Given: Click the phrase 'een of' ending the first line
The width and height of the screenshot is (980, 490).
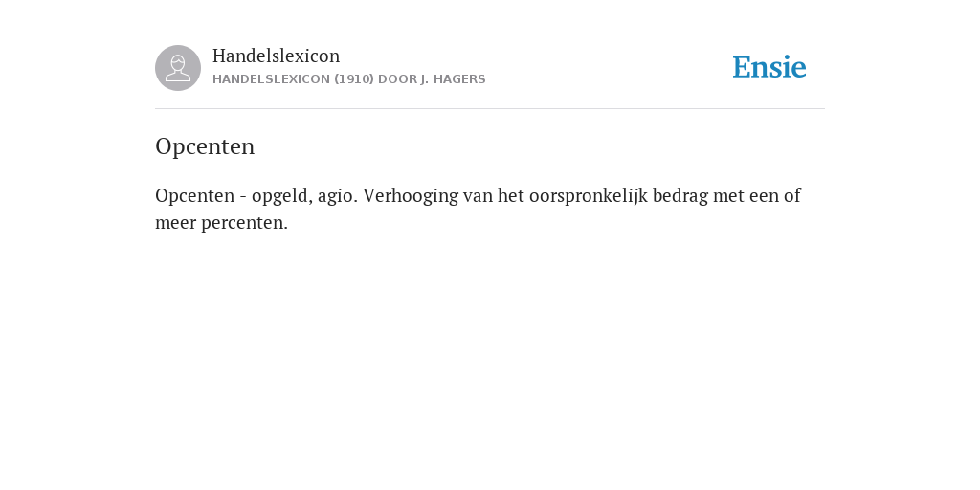Looking at the screenshot, I should tap(775, 195).
